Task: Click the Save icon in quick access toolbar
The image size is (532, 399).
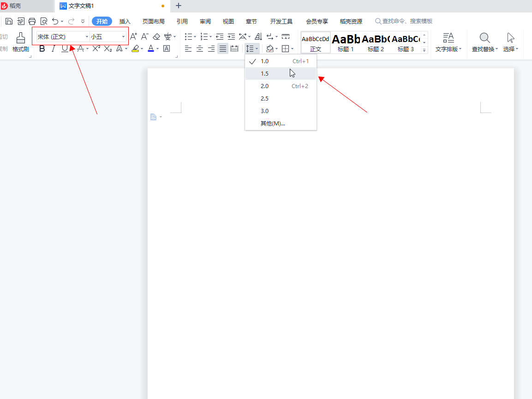Action: click(9, 21)
